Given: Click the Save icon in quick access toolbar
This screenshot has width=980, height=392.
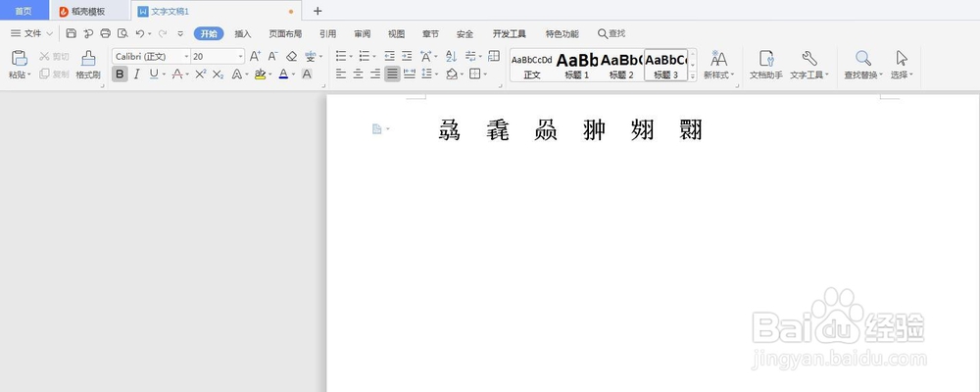Looking at the screenshot, I should [x=72, y=33].
